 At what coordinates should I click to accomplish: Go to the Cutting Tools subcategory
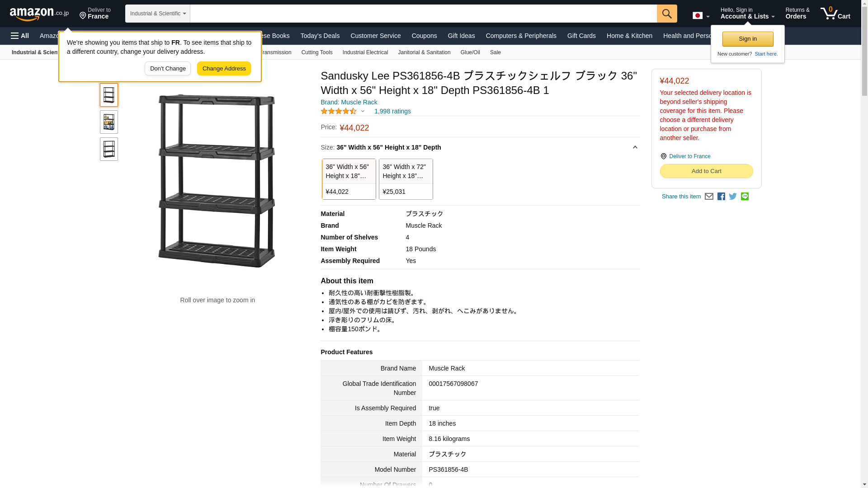pos(316,52)
